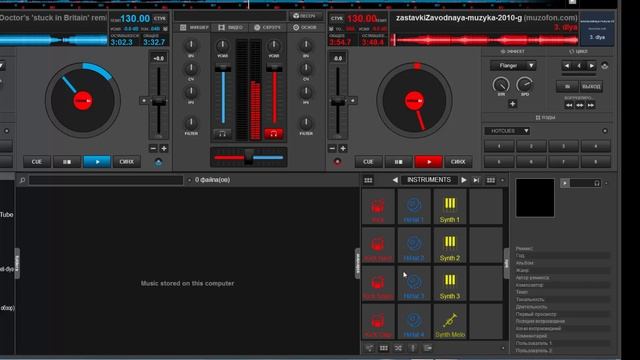Trigger the red Kick pad in top row
Image resolution: width=640 pixels, height=360 pixels.
click(x=378, y=207)
